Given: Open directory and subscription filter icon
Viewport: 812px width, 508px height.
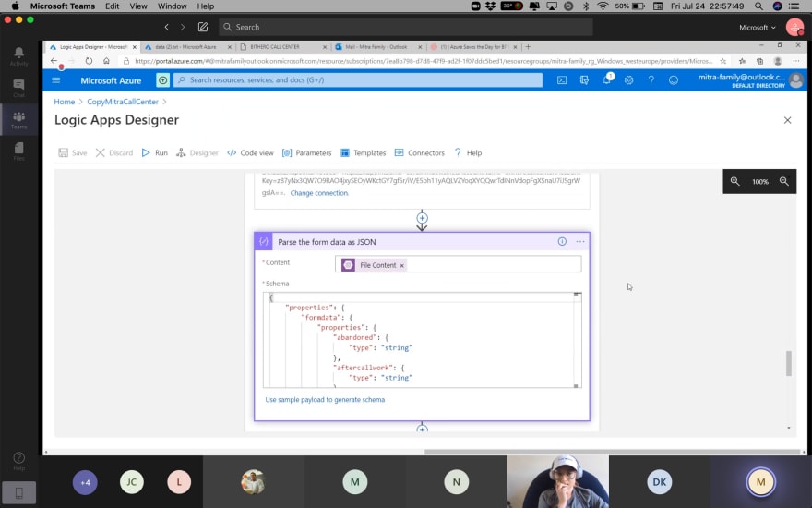Looking at the screenshot, I should [x=584, y=79].
